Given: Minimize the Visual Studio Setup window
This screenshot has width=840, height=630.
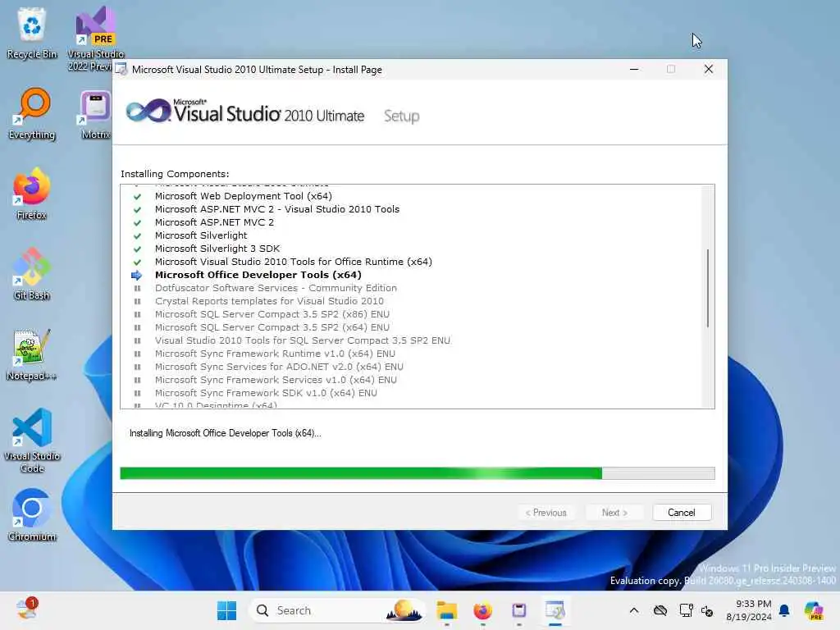Looking at the screenshot, I should click(634, 69).
